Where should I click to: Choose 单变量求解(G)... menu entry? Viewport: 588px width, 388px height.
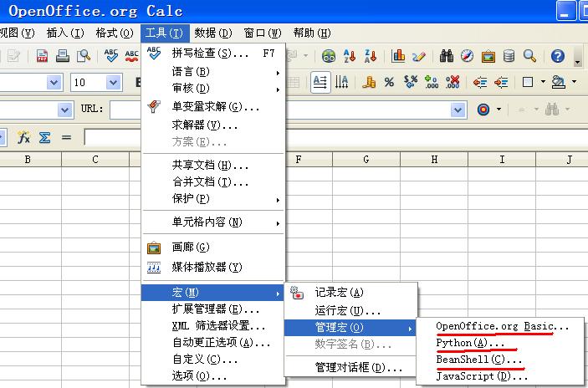213,107
